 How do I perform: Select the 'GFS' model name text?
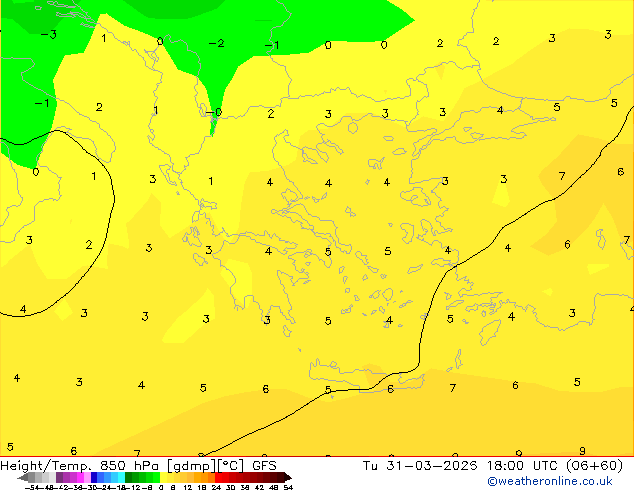coord(264,465)
